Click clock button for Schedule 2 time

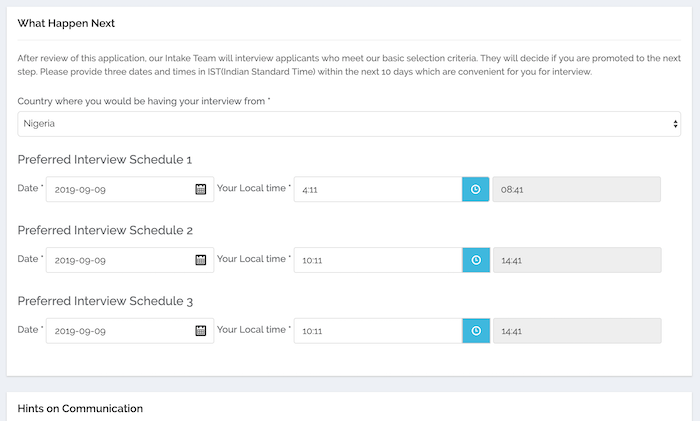click(476, 260)
